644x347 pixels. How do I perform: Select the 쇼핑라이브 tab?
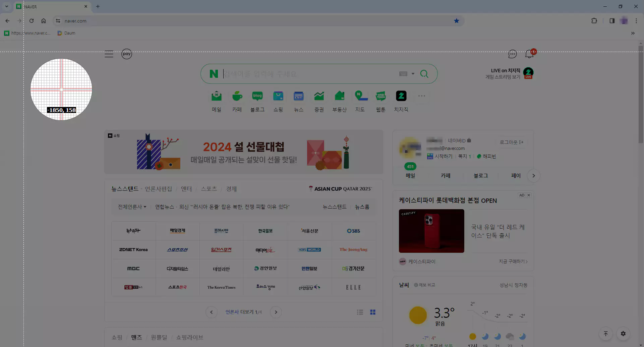tap(190, 337)
